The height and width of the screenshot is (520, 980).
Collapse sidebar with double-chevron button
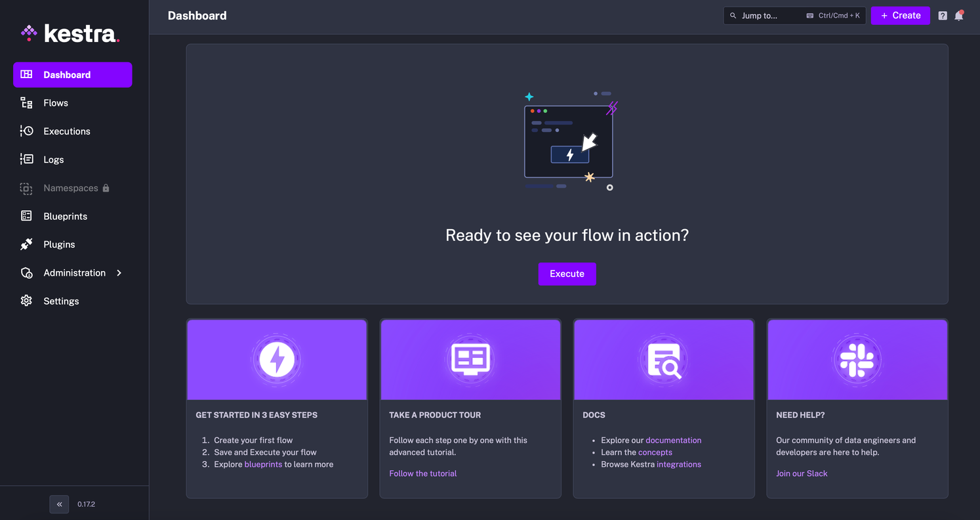coord(59,504)
